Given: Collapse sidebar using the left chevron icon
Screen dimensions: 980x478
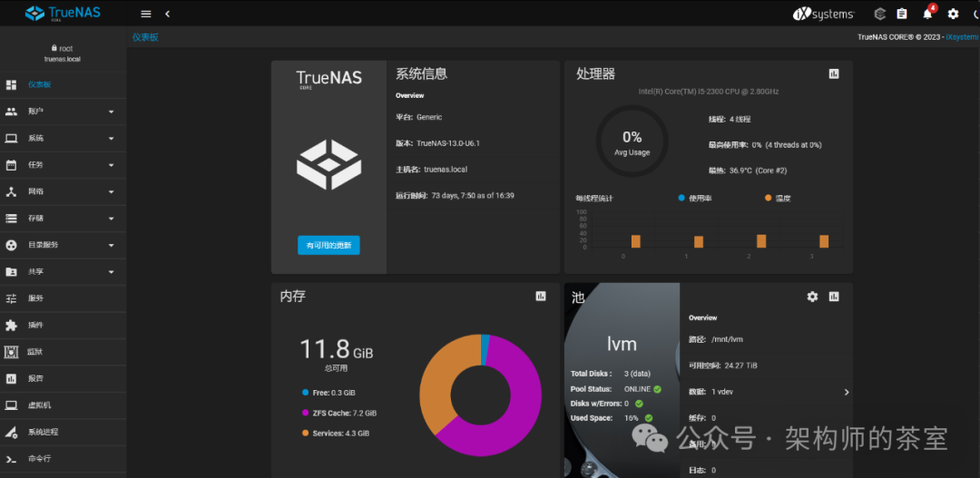Looking at the screenshot, I should (168, 14).
